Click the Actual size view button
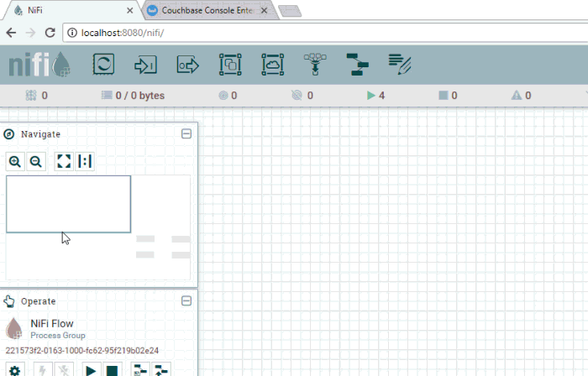 click(85, 161)
